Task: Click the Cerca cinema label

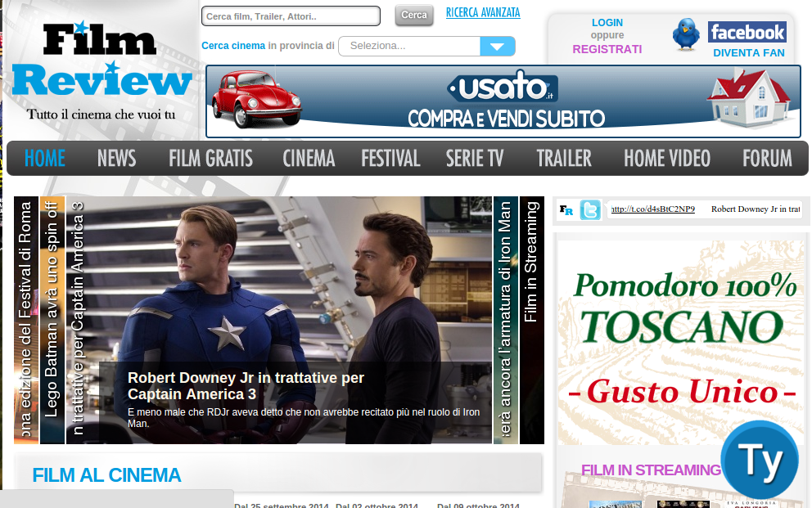Action: click(x=233, y=46)
